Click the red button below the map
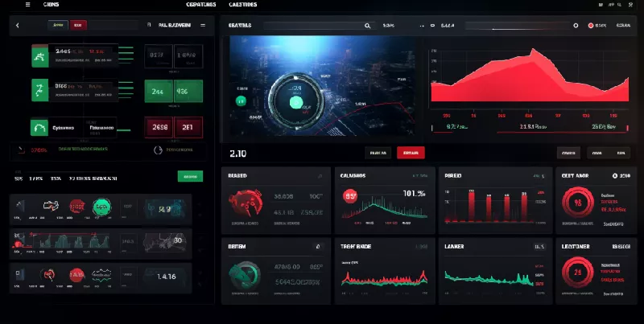The image size is (644, 324). [x=411, y=152]
